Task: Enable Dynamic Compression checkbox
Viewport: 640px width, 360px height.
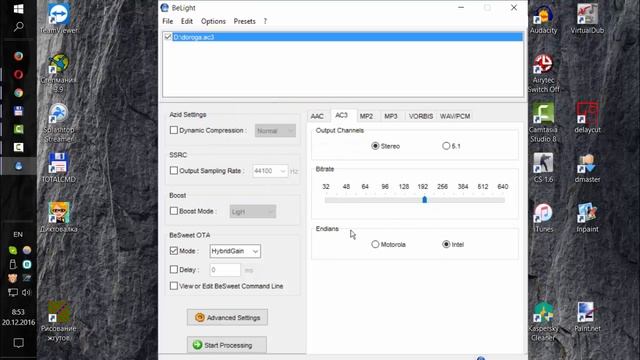Action: pyautogui.click(x=174, y=130)
